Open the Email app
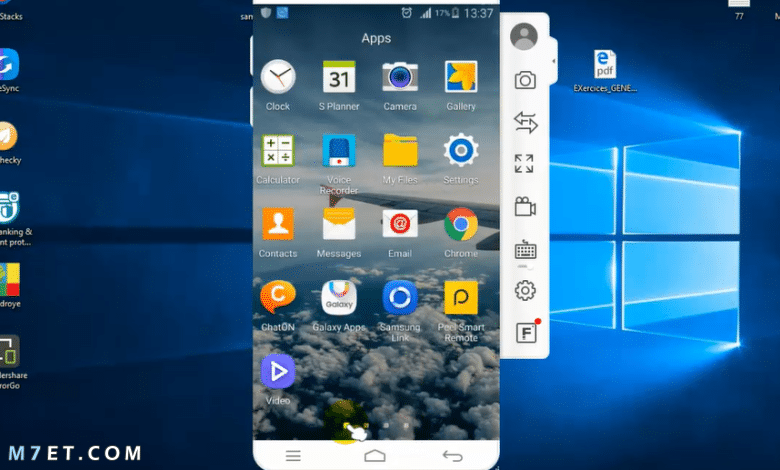 (400, 224)
